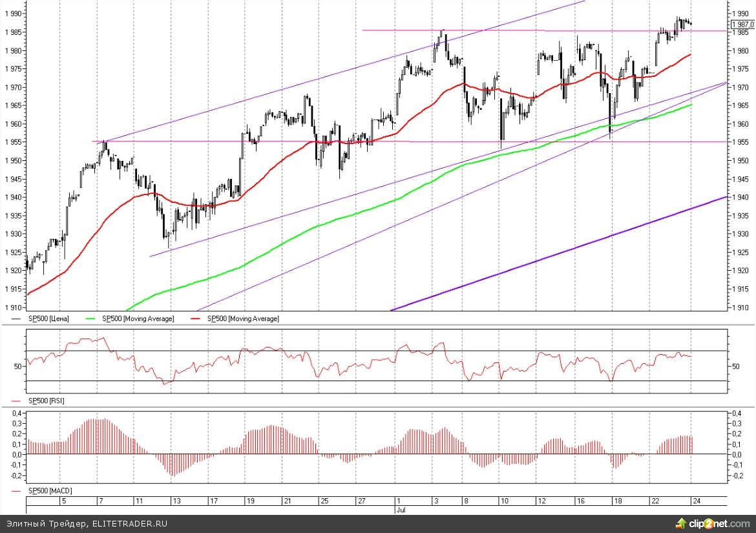Viewport: 756px width, 533px height.
Task: Select the Jul month label on date axis
Action: click(399, 509)
